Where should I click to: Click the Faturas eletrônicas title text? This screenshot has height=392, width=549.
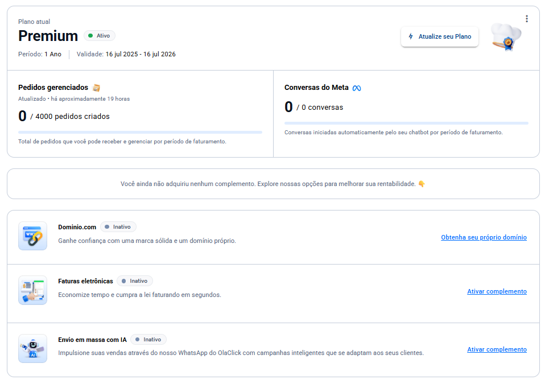coord(85,282)
